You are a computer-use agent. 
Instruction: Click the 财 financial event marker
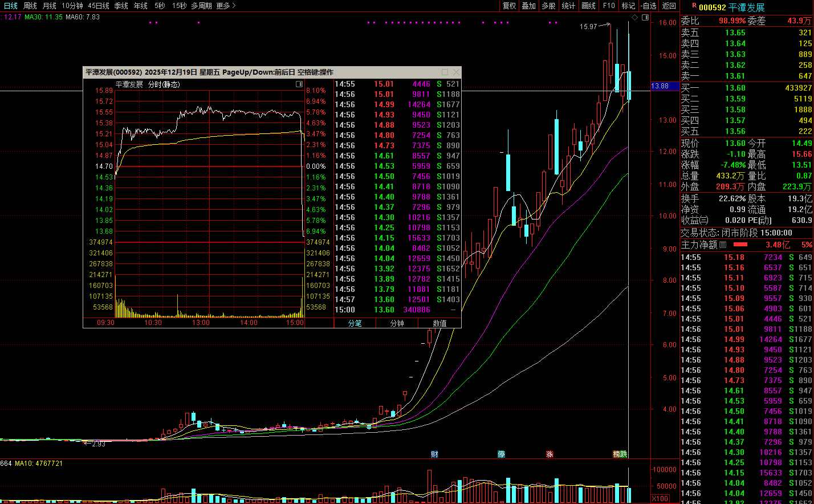(x=435, y=454)
